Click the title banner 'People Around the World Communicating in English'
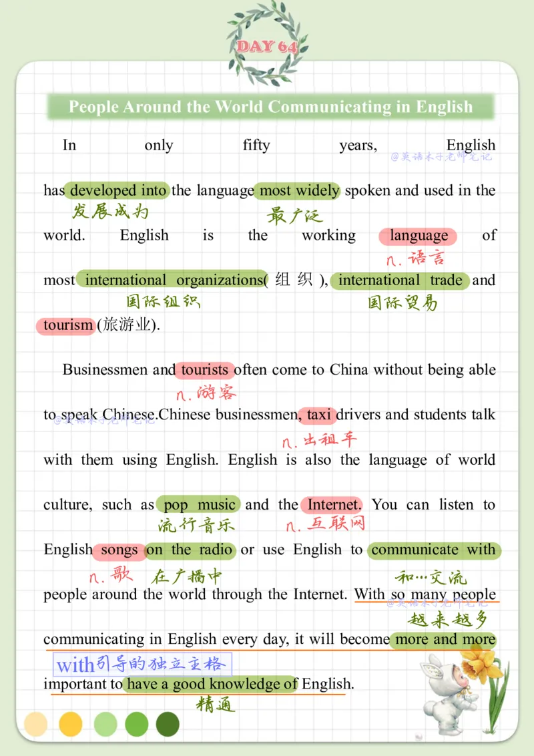 [271, 107]
